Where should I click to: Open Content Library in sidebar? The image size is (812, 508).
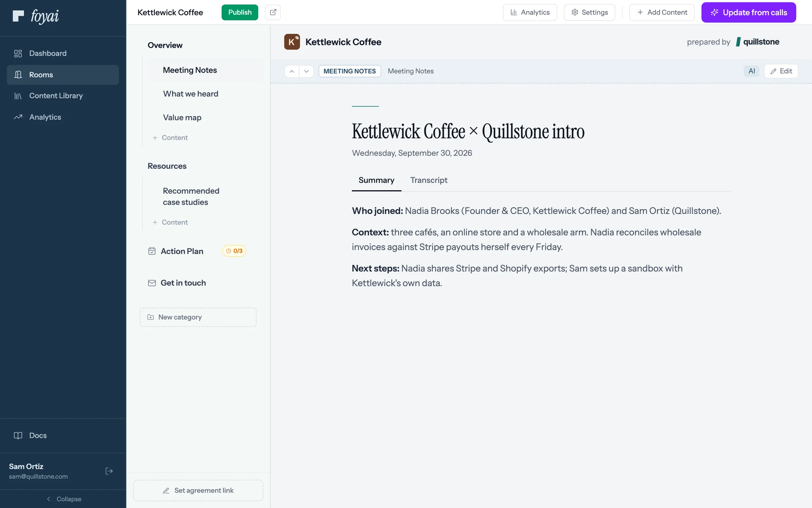click(x=63, y=96)
